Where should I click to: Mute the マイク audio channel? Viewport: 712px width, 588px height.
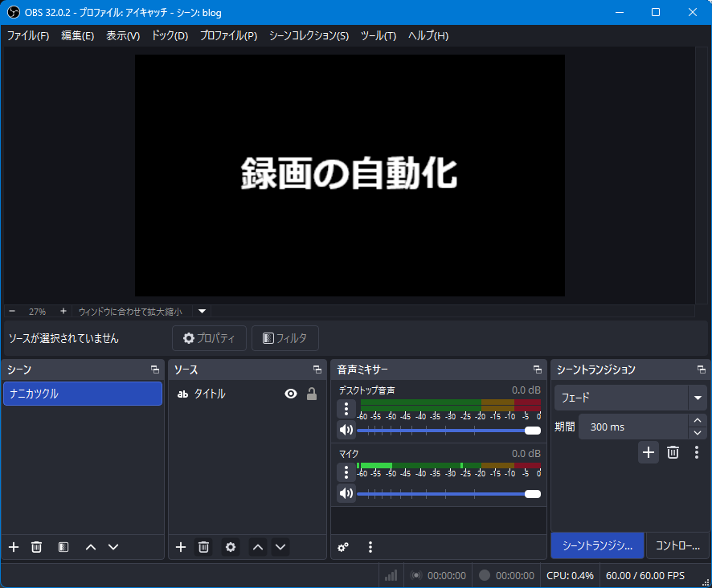[x=346, y=493]
